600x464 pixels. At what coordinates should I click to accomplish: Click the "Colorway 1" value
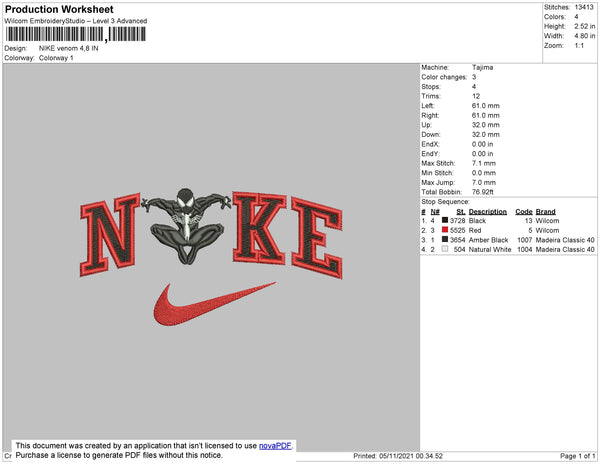coord(56,58)
